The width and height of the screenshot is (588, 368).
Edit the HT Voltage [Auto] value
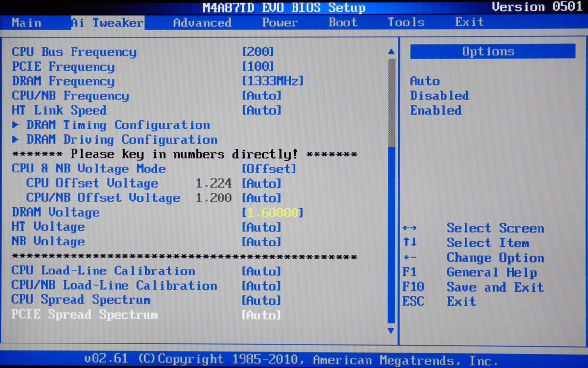[262, 227]
